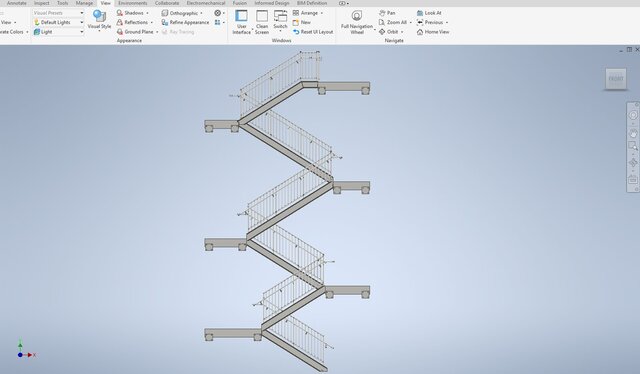Open the Electromechanical ribbon tab

tap(206, 3)
